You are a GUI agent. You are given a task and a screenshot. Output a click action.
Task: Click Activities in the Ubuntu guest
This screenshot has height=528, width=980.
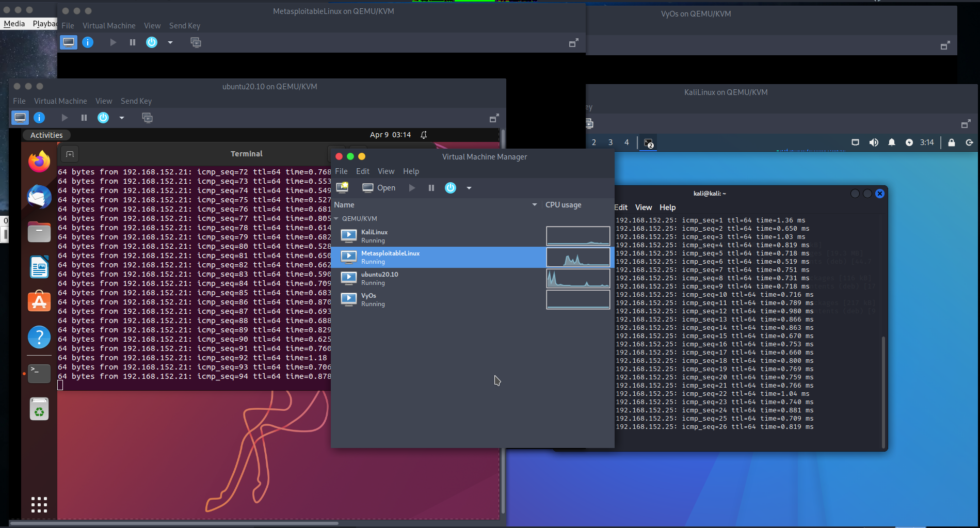46,135
